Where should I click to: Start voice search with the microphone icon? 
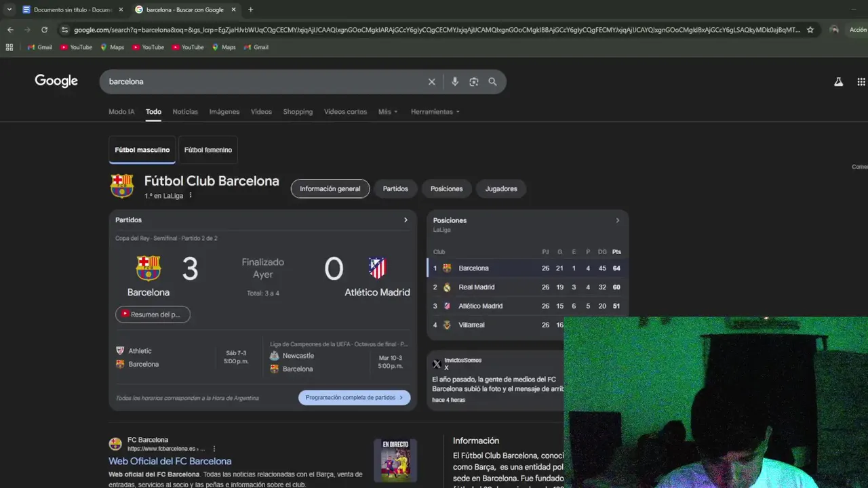point(454,82)
